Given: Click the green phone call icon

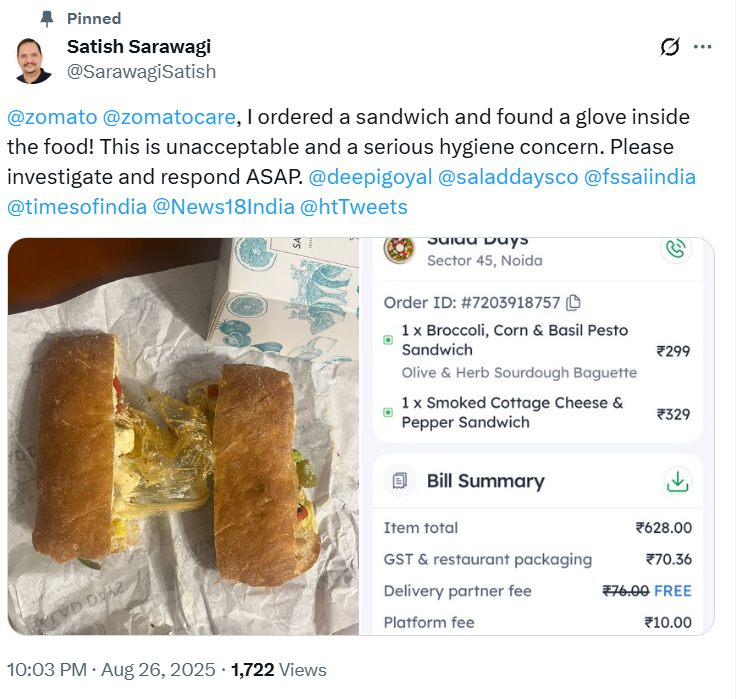Looking at the screenshot, I should [677, 248].
